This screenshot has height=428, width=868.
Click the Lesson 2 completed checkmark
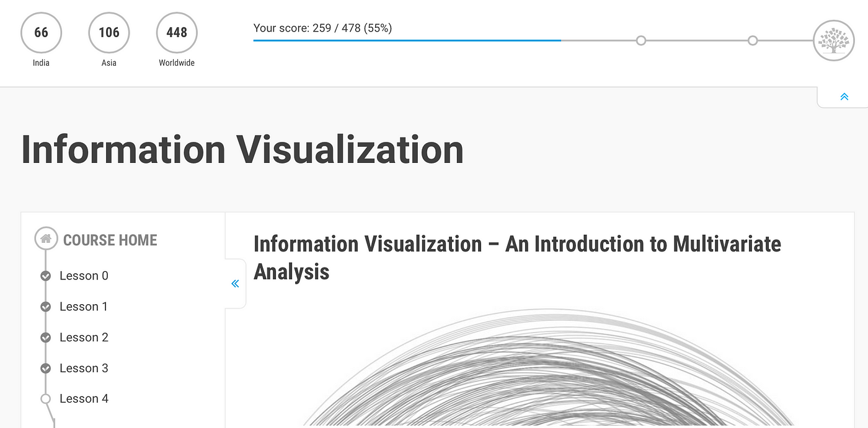tap(45, 338)
